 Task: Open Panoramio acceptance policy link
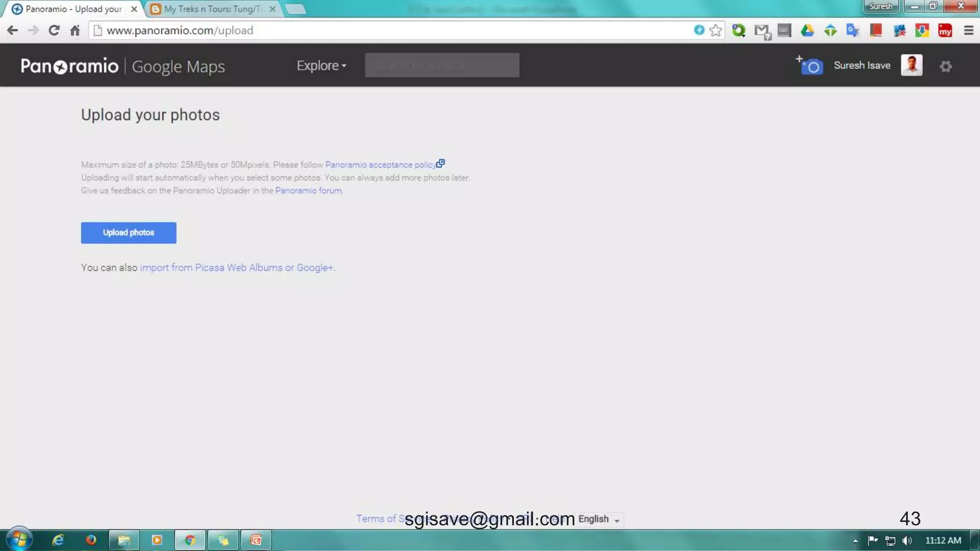pos(380,165)
